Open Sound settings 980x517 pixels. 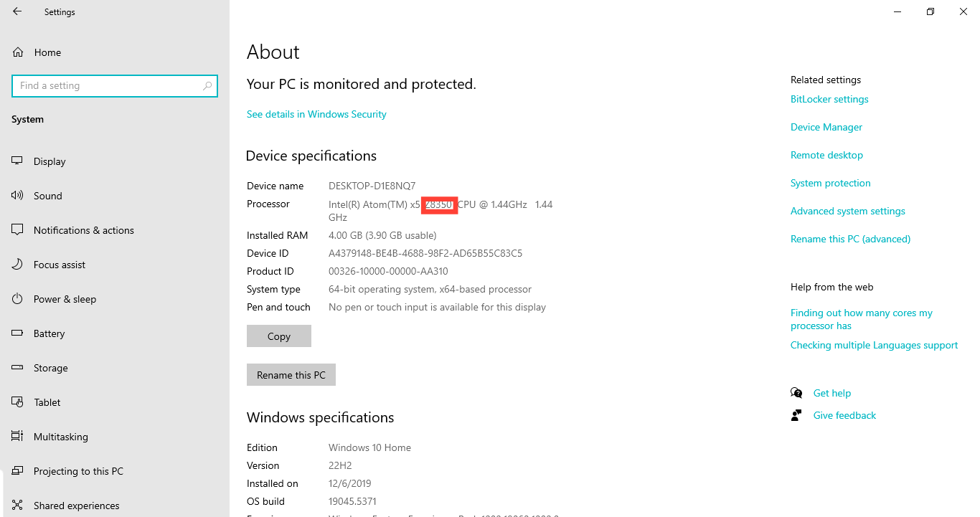point(48,195)
